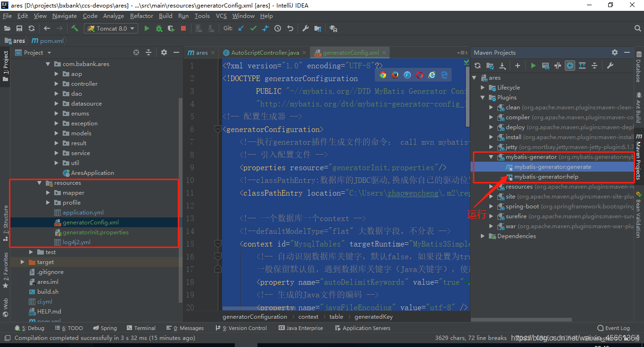The image size is (644, 347).
Task: Open 9: Version Control tool window
Action: point(241,328)
